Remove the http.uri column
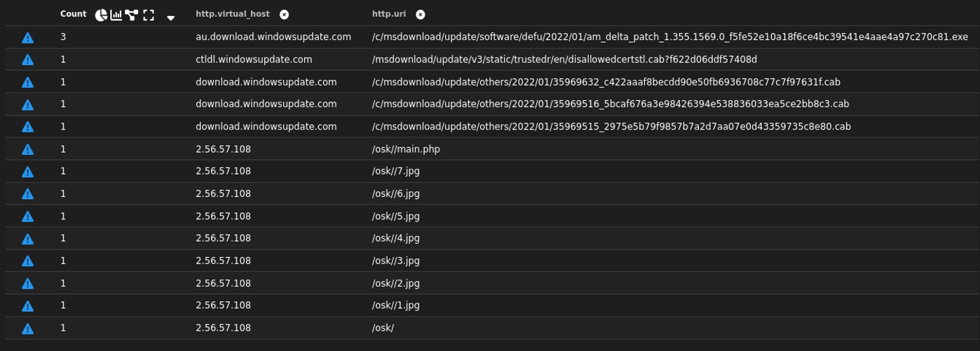 420,14
